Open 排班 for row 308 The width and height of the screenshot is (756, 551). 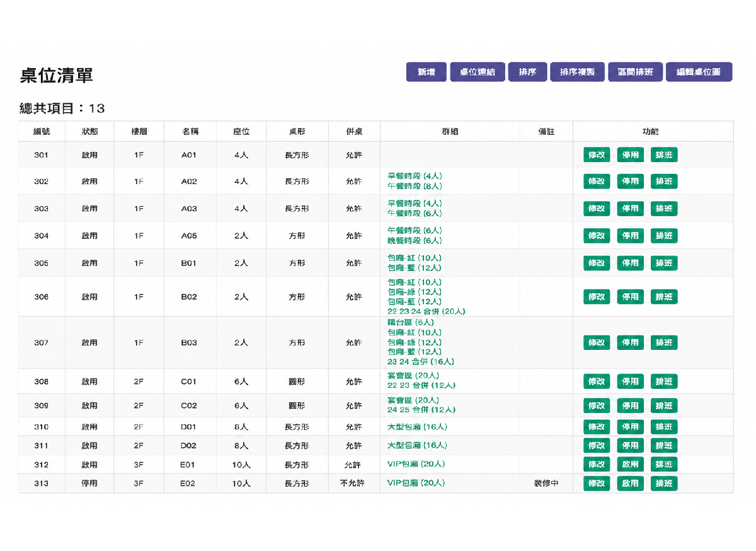click(664, 381)
